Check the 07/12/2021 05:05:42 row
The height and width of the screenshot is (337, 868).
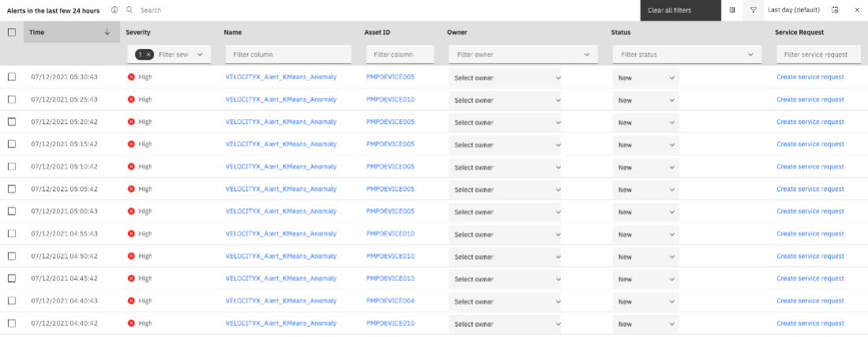[12, 189]
